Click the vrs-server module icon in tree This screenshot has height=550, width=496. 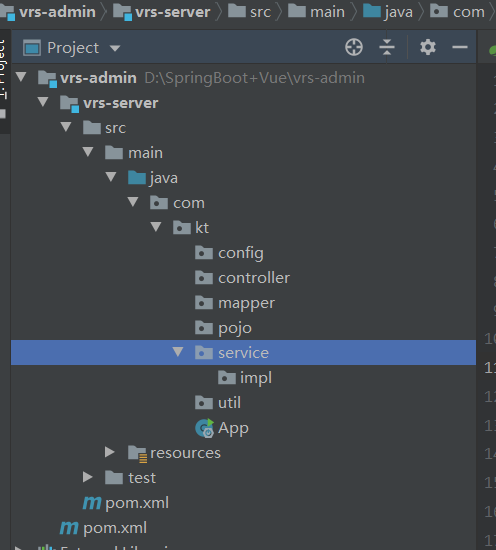pyautogui.click(x=69, y=104)
